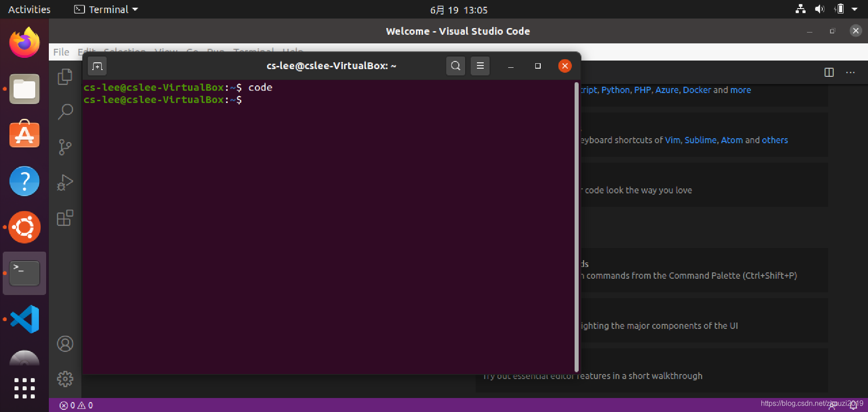
Task: Follow the PHP link in Welcome page
Action: coord(642,90)
